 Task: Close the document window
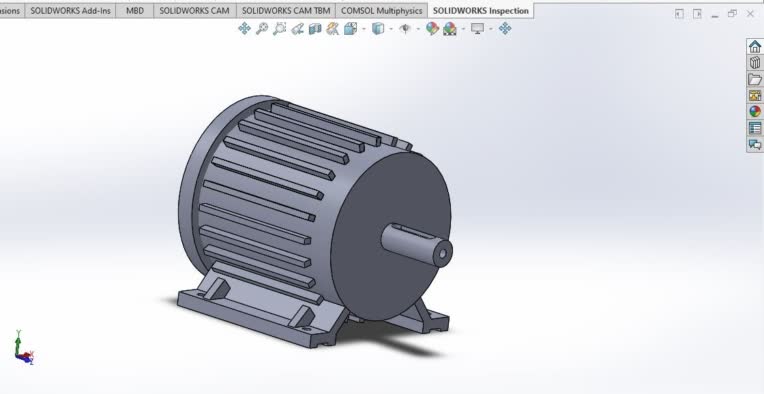[750, 14]
